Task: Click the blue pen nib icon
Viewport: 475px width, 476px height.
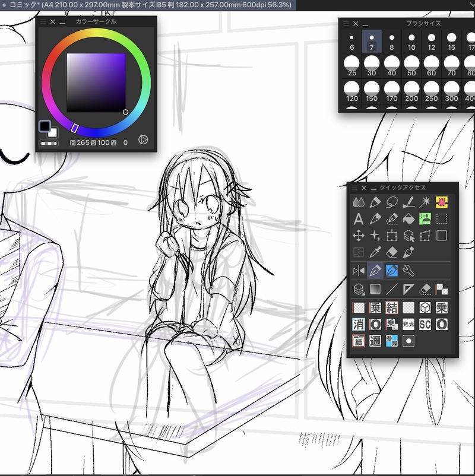Action: pos(392,271)
